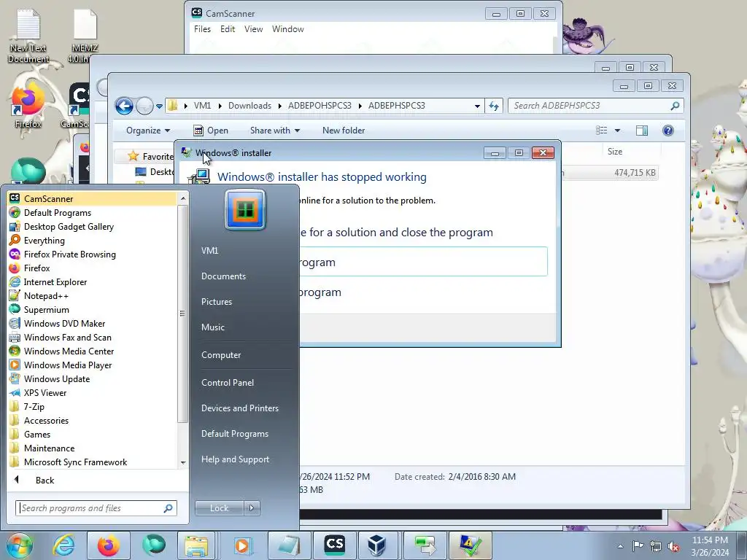Click the Explorer Back navigation button
This screenshot has width=747, height=560.
click(x=124, y=106)
